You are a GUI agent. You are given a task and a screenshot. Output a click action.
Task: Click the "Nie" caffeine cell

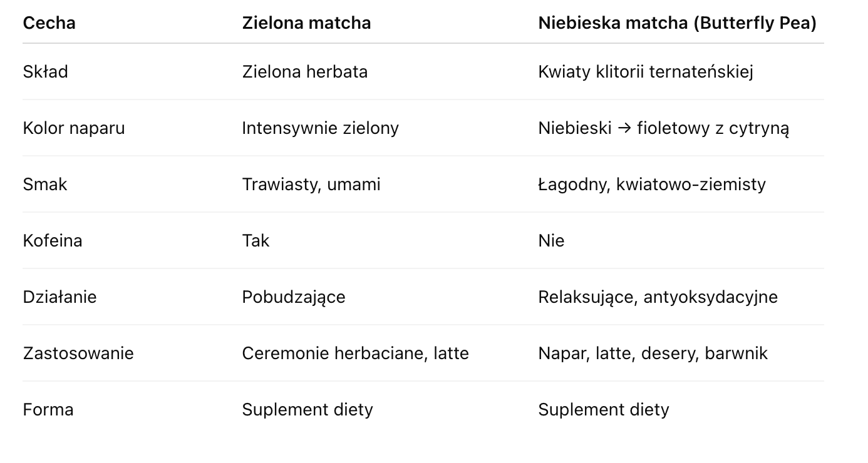551,241
